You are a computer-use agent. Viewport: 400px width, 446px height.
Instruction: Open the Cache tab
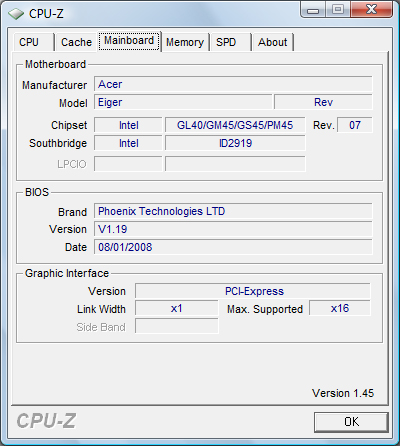coord(76,42)
